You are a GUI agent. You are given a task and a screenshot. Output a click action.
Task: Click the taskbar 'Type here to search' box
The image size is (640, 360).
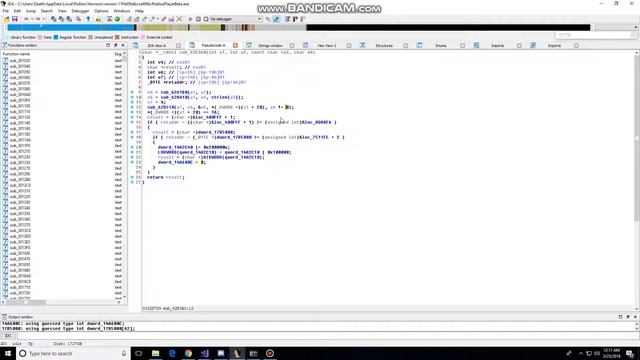coord(73,353)
